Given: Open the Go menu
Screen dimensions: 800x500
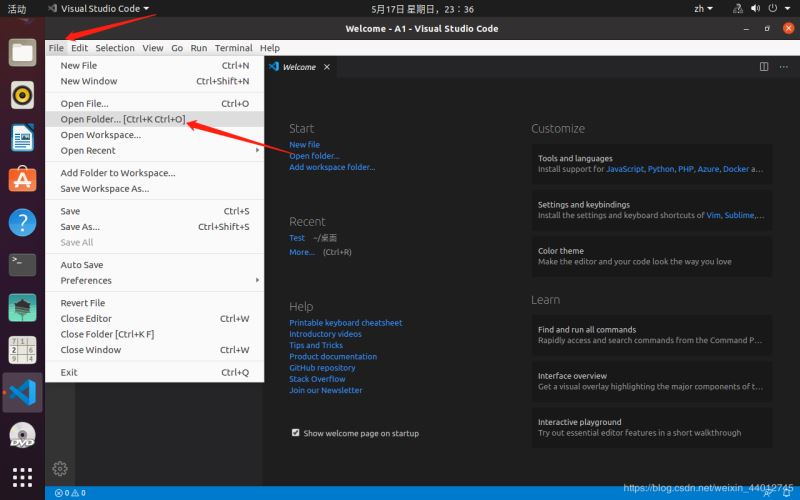Looking at the screenshot, I should click(177, 48).
